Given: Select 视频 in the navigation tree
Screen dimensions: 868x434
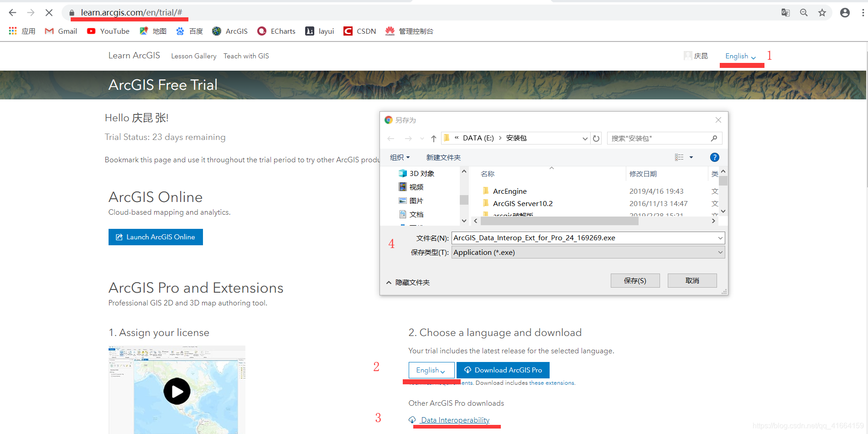Looking at the screenshot, I should pyautogui.click(x=411, y=187).
